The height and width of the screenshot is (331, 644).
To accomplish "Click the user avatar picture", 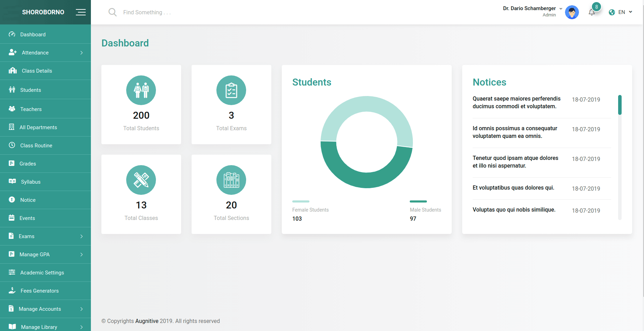I will point(572,12).
